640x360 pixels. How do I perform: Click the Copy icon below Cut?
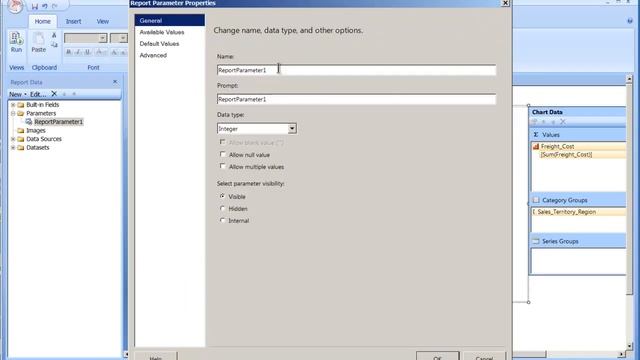(54, 45)
